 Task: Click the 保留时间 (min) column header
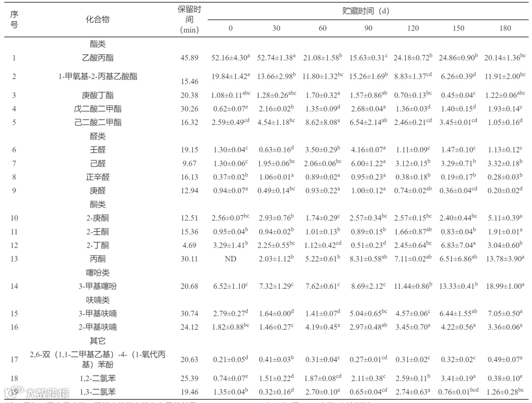click(189, 19)
